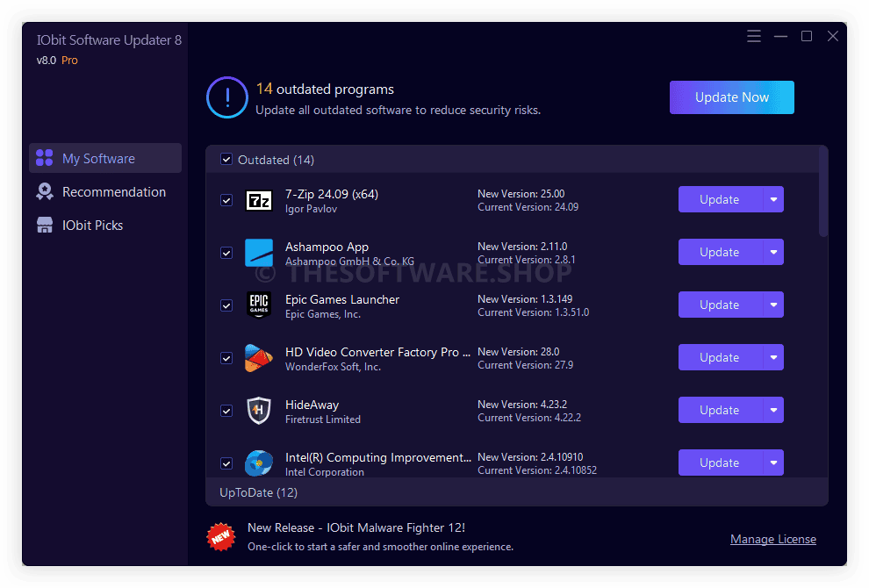Open the hamburger menu icon
869x588 pixels.
[754, 36]
